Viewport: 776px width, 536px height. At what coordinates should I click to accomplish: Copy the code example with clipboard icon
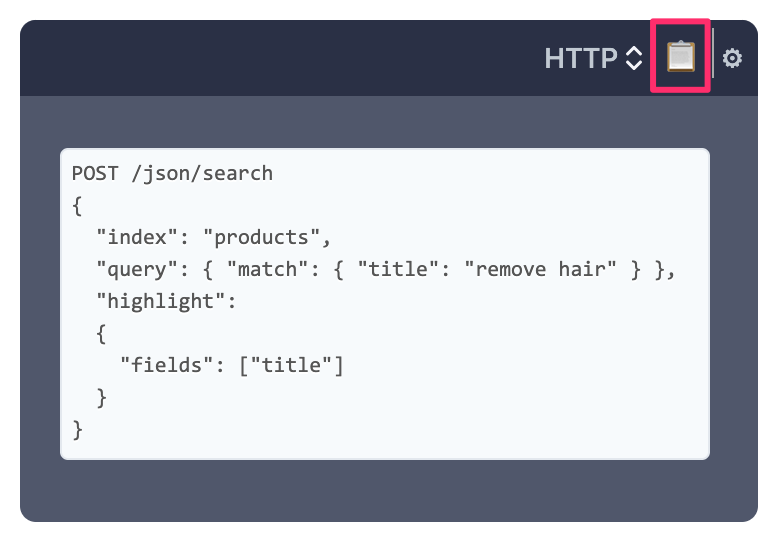(680, 57)
